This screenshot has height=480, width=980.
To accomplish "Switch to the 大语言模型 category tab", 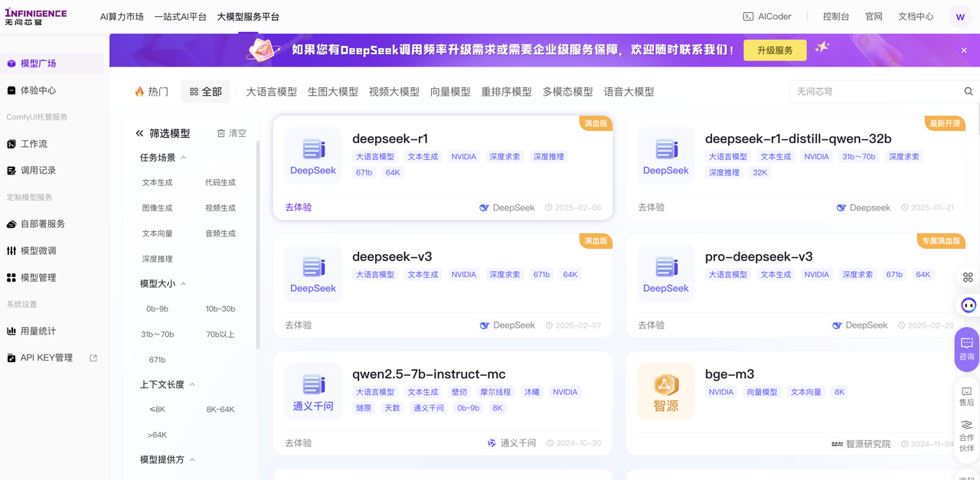I will (x=271, y=92).
